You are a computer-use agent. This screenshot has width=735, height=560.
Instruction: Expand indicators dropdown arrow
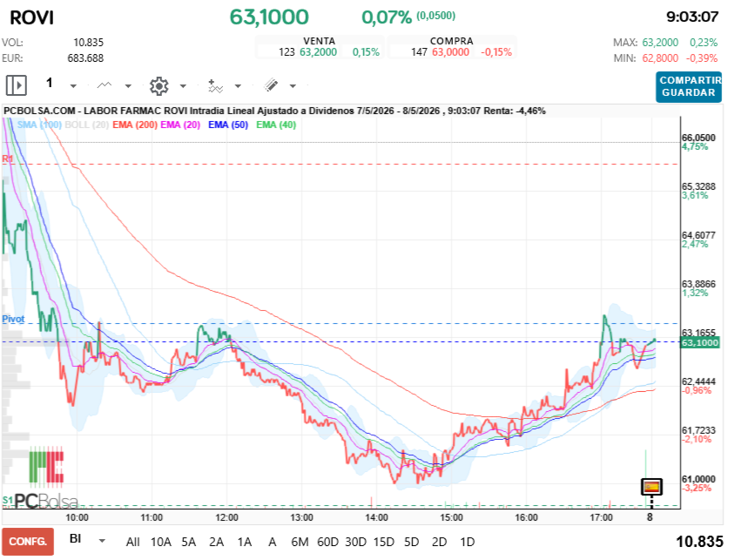238,86
